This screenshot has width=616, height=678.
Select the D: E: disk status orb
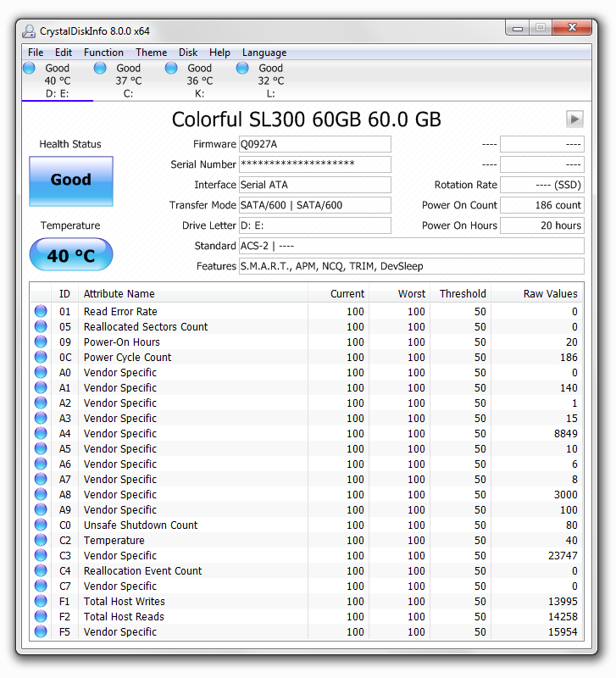(x=29, y=68)
